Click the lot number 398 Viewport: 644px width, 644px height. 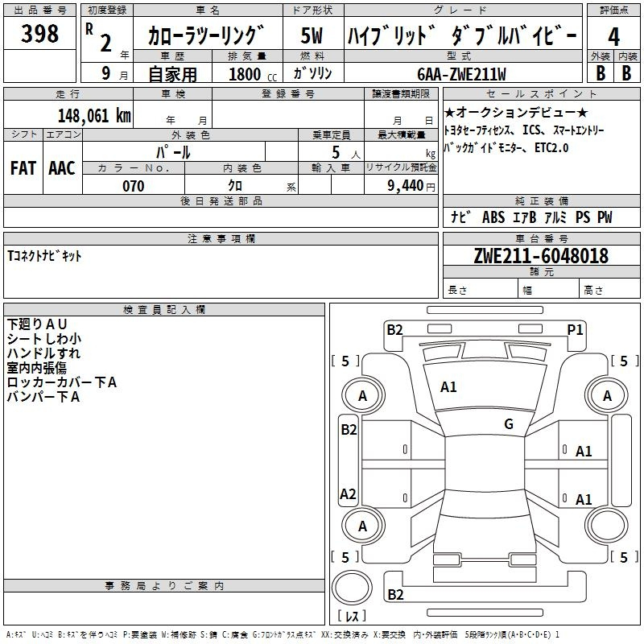point(39,34)
